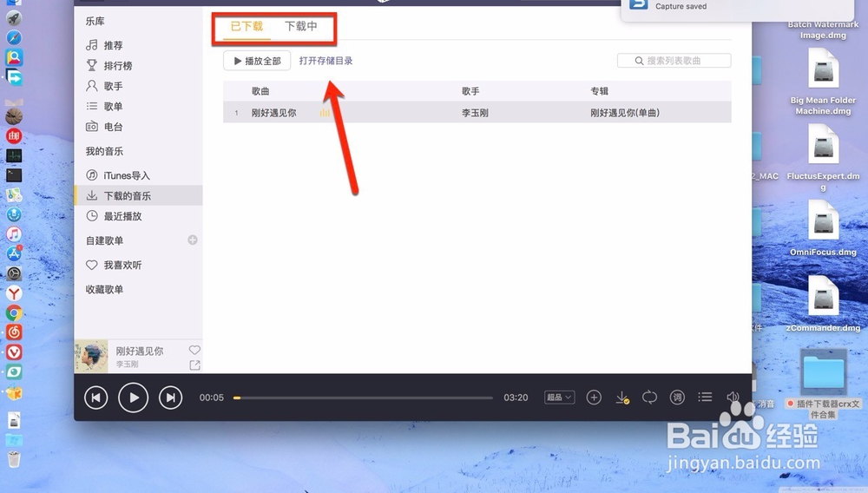Open the 插件下载器crx文件合集 folder
Image resolution: width=868 pixels, height=493 pixels.
(823, 371)
